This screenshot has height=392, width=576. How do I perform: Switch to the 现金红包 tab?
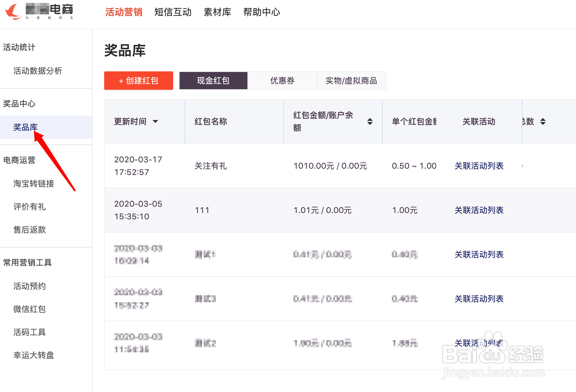pos(213,81)
